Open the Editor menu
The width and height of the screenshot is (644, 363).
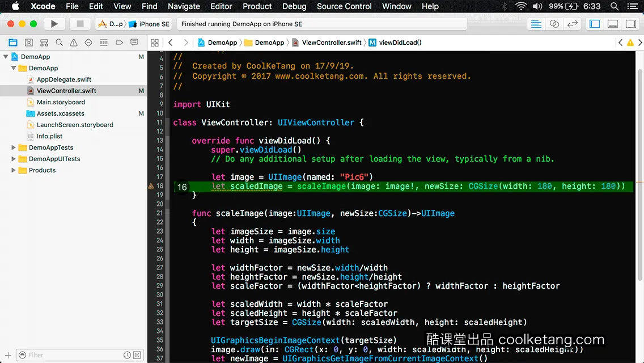(x=221, y=6)
